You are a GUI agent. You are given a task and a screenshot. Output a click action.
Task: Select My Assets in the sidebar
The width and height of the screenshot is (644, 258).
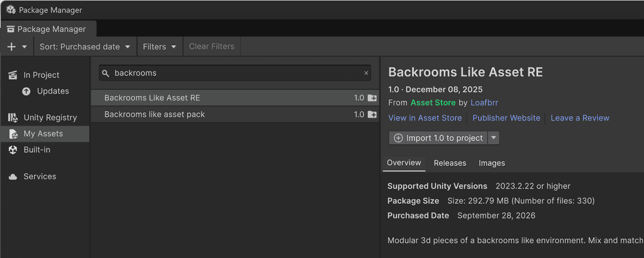tap(45, 134)
